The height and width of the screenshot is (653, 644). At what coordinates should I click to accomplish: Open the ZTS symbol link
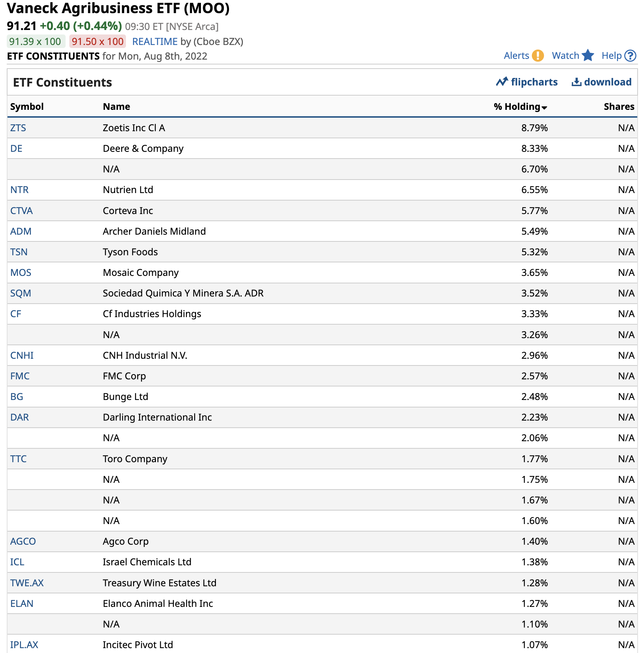(18, 128)
